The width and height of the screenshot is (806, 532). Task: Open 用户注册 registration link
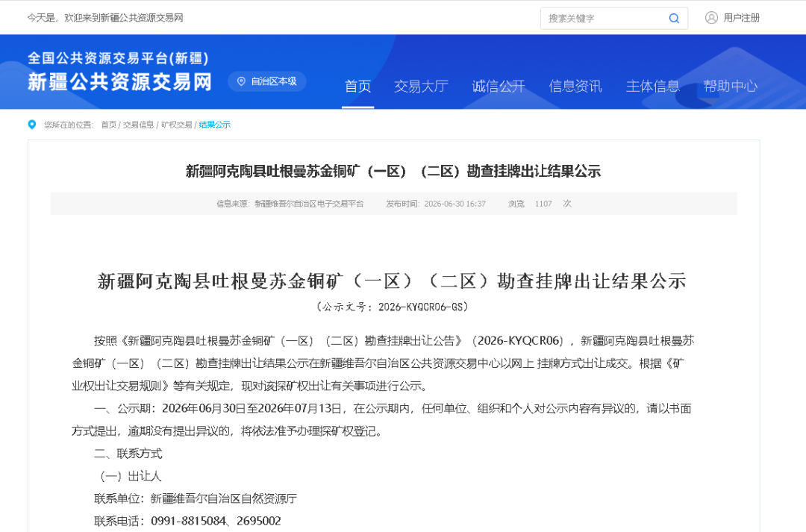[741, 18]
